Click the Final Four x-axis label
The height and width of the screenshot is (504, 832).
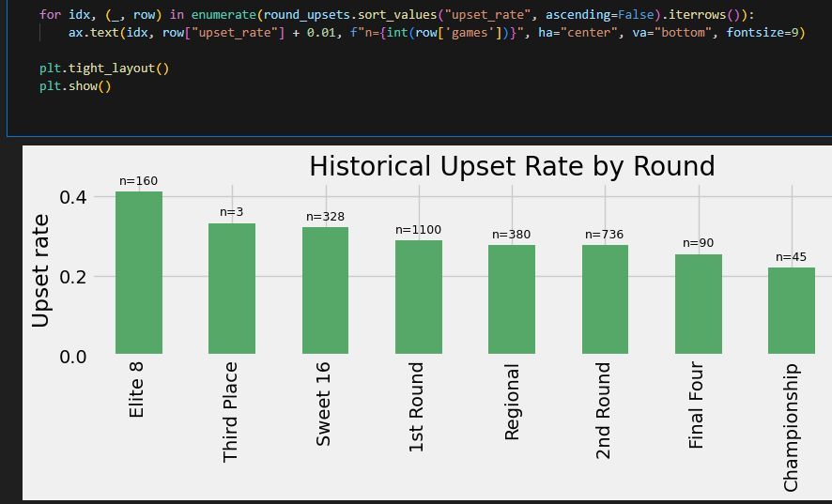pyautogui.click(x=696, y=405)
